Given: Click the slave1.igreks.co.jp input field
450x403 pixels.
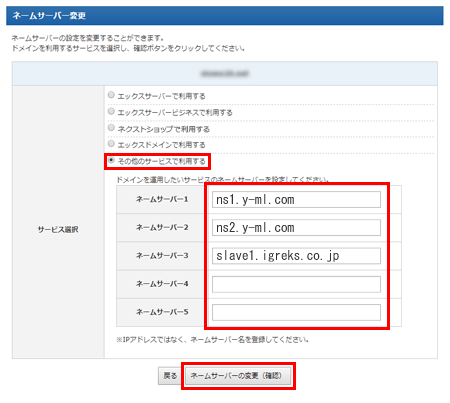Looking at the screenshot, I should pyautogui.click(x=296, y=256).
